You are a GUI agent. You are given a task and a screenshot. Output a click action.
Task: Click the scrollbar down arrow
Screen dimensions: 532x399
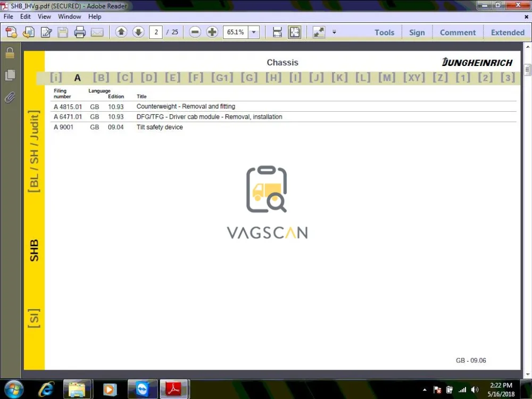[527, 375]
